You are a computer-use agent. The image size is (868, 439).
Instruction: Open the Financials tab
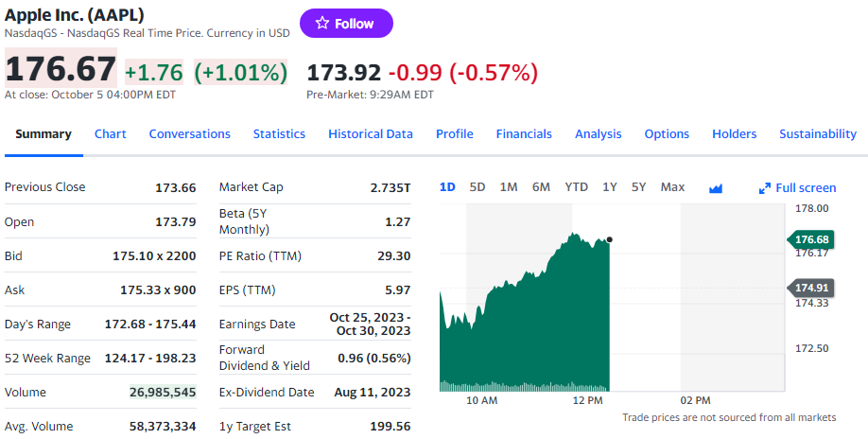coord(524,134)
